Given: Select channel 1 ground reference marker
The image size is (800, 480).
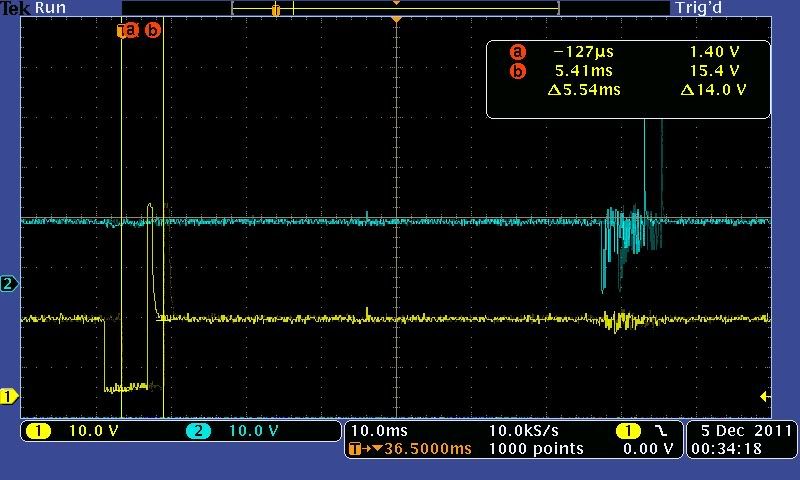Looking at the screenshot, I should tap(9, 397).
